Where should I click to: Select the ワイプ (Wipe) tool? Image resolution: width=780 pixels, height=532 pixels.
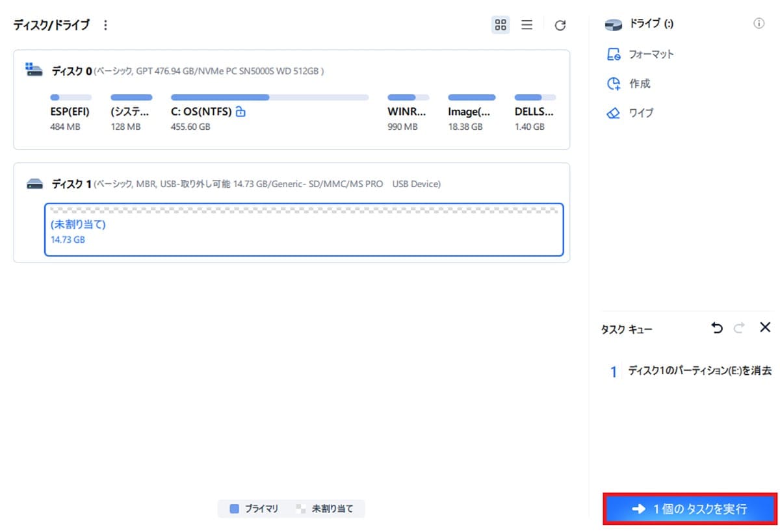pos(642,113)
